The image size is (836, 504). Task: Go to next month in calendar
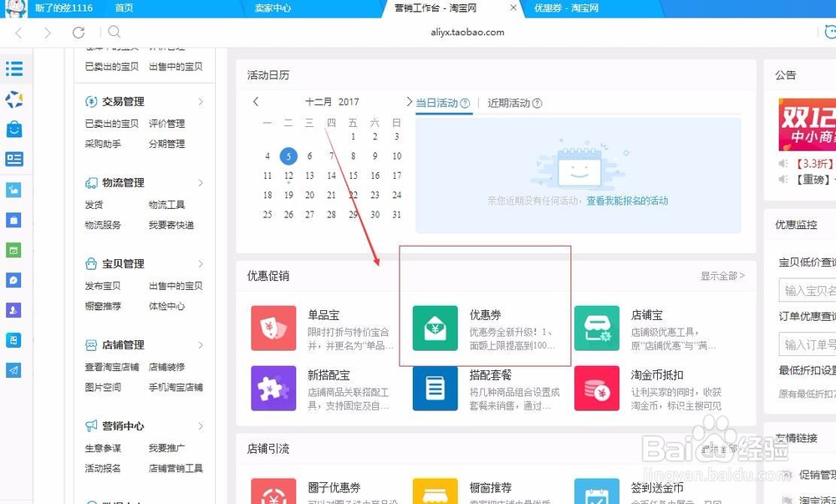(x=409, y=101)
